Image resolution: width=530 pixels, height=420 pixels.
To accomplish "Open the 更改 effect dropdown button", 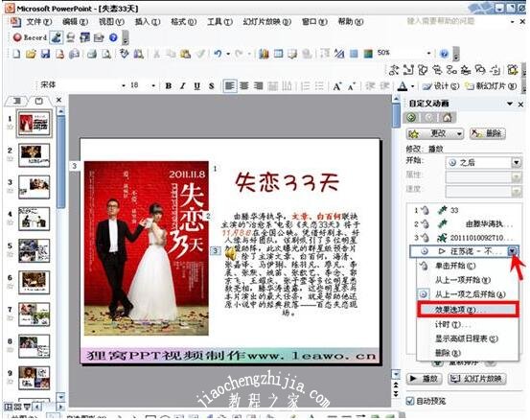I will [x=435, y=134].
